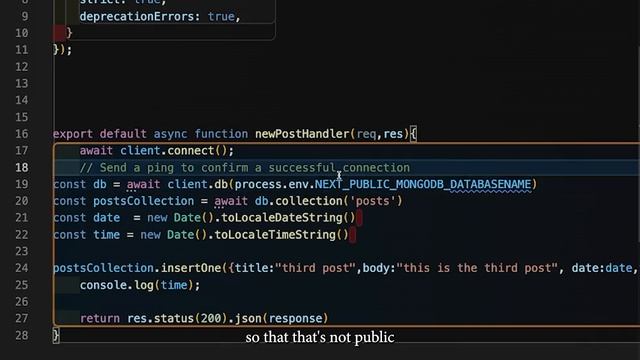Click line number 16 in the gutter
This screenshot has width=640, height=360.
(x=22, y=134)
